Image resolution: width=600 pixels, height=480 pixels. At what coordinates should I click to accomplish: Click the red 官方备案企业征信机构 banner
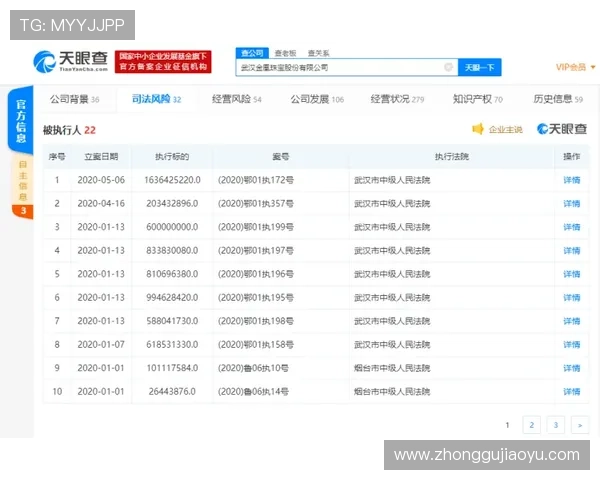pos(163,62)
